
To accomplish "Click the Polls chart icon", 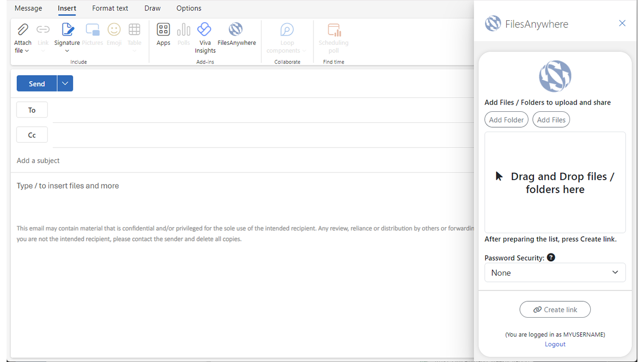I will (183, 30).
